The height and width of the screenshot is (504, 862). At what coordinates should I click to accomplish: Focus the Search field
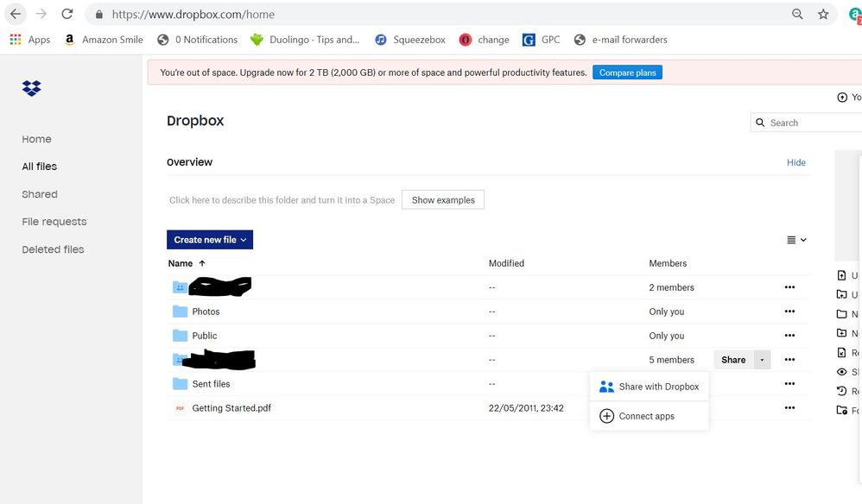tap(806, 123)
